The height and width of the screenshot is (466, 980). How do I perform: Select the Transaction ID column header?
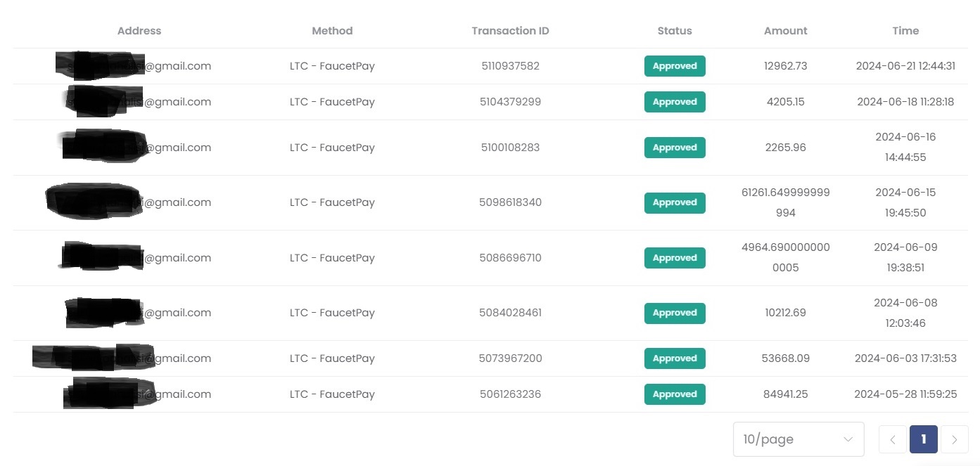point(510,30)
